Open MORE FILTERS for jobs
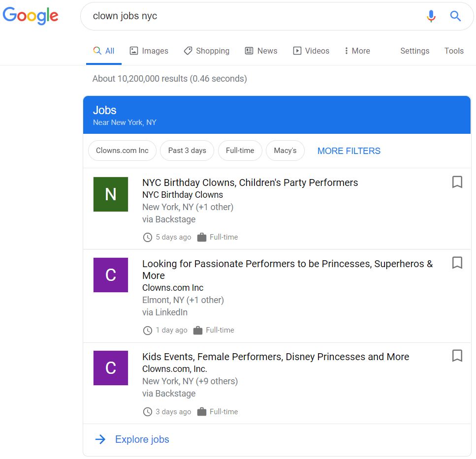476x459 pixels. tap(349, 151)
